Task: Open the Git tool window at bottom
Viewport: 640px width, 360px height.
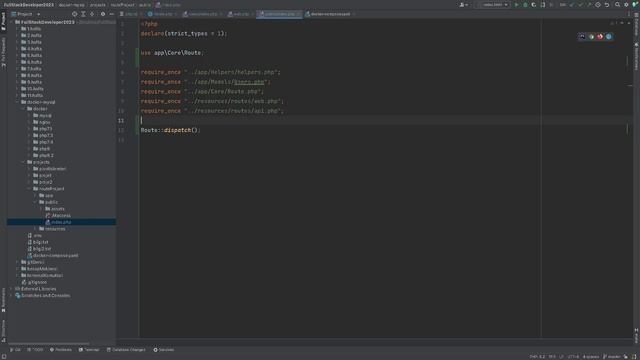Action: 15,350
